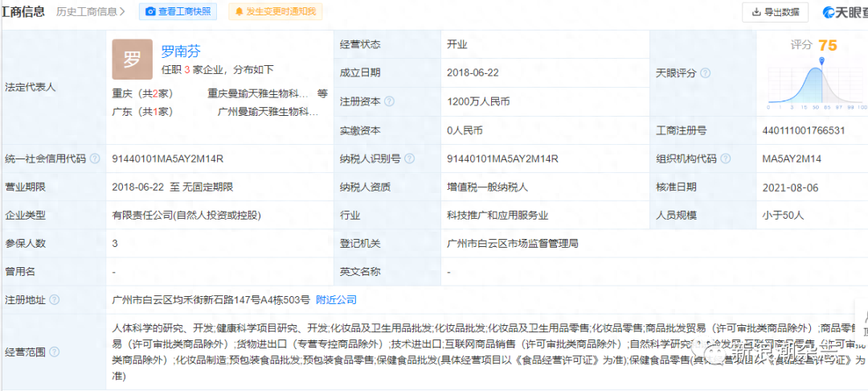Click the 罗 avatar of the legal representative
The image size is (868, 391).
pyautogui.click(x=132, y=59)
